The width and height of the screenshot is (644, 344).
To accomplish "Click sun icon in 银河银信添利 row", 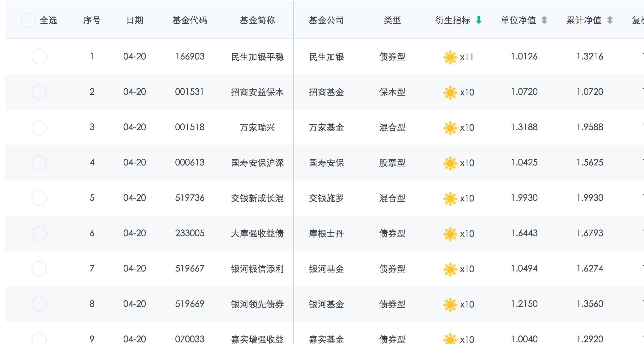I will [x=450, y=269].
